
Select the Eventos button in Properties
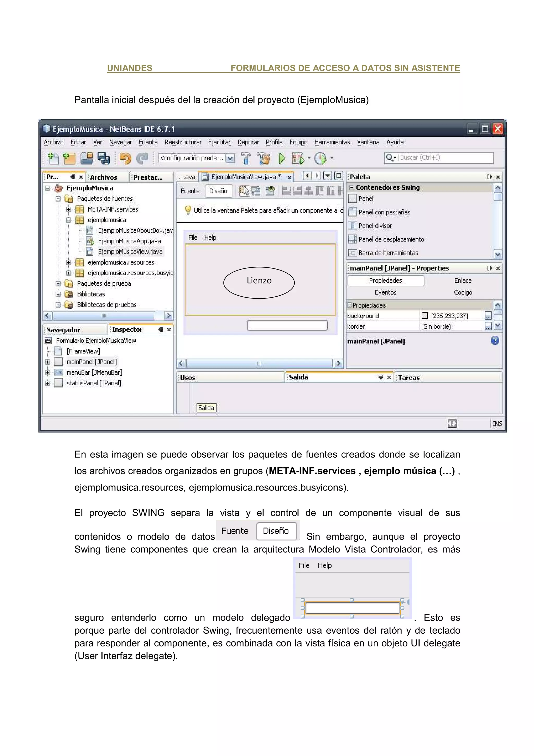click(x=386, y=292)
